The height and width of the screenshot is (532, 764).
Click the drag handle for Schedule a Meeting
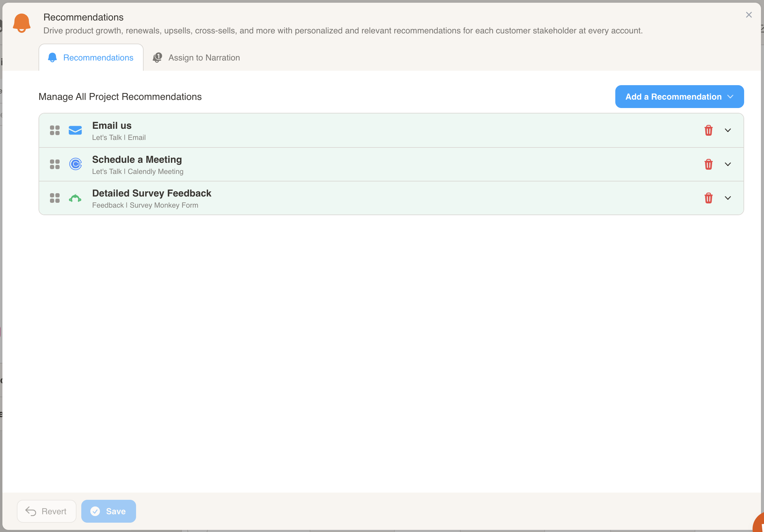click(54, 164)
